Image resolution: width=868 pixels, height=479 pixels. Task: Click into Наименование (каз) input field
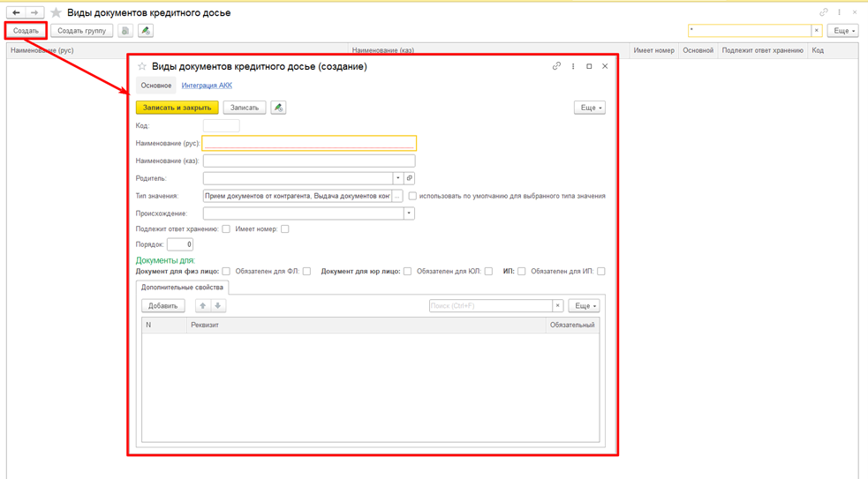point(309,161)
